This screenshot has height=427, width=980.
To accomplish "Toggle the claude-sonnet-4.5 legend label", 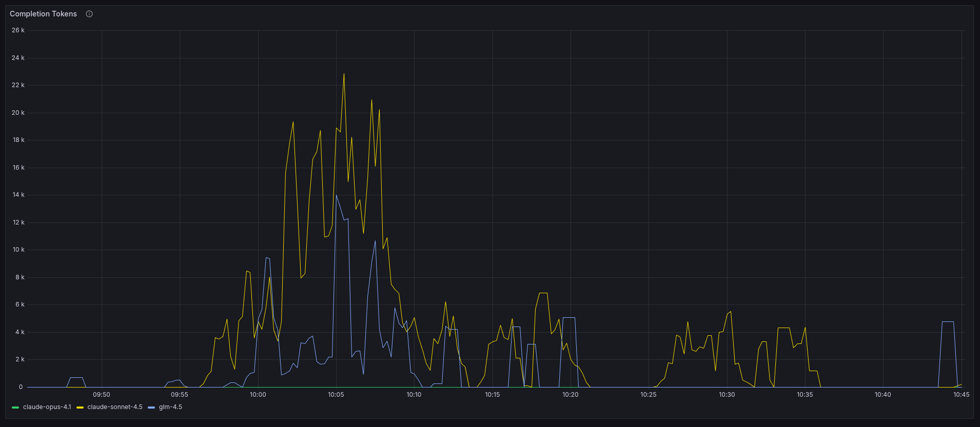I will point(114,407).
